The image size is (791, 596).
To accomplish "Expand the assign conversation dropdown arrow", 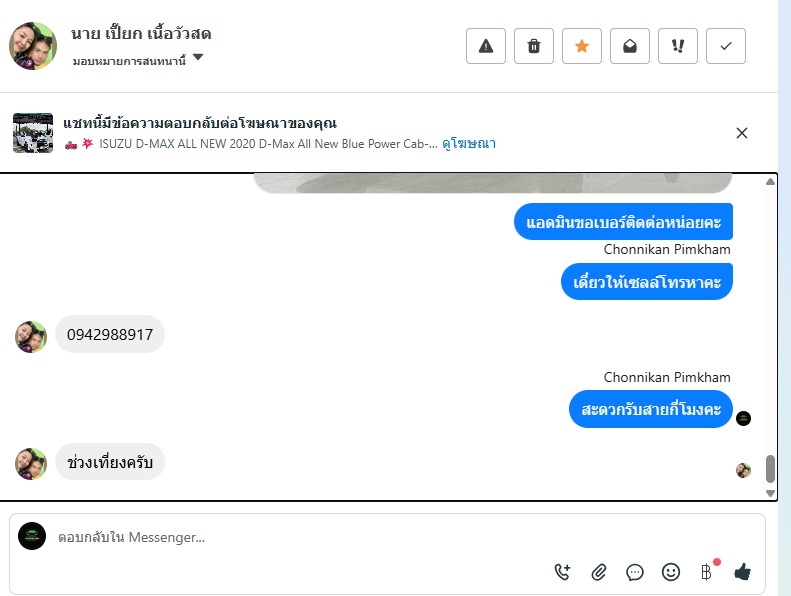I will (x=198, y=57).
